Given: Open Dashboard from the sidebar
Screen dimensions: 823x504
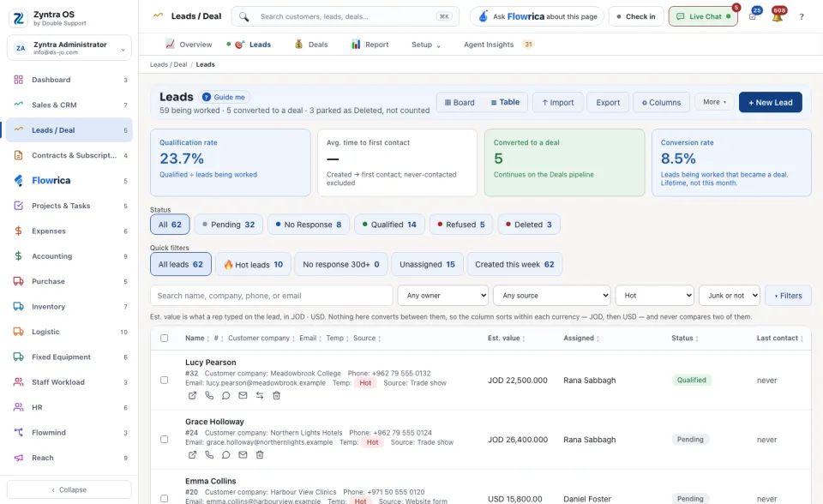Looking at the screenshot, I should (x=69, y=80).
